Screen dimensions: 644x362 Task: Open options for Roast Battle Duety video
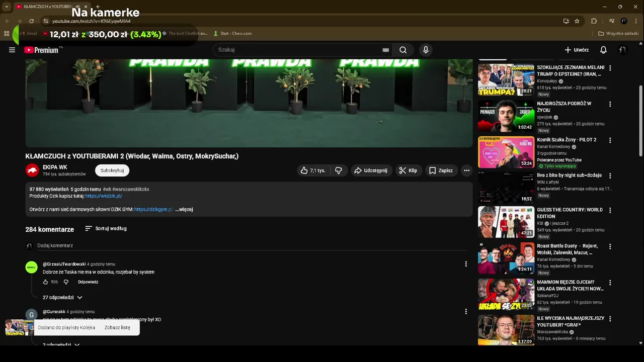click(x=610, y=246)
